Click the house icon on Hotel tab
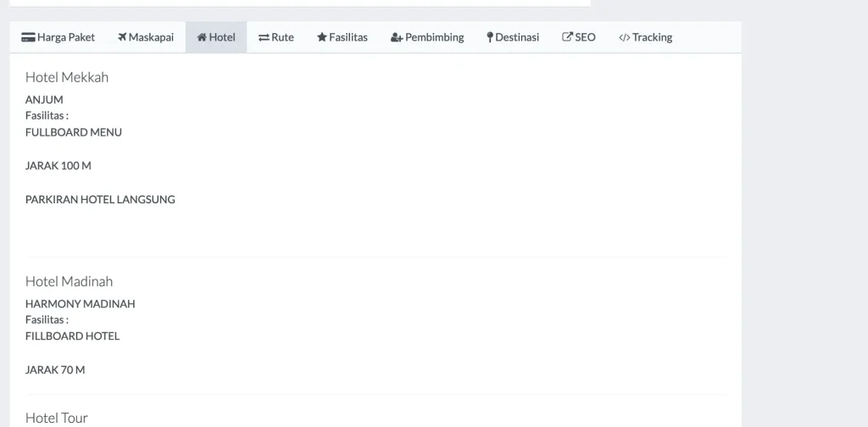The width and height of the screenshot is (868, 427). [202, 37]
